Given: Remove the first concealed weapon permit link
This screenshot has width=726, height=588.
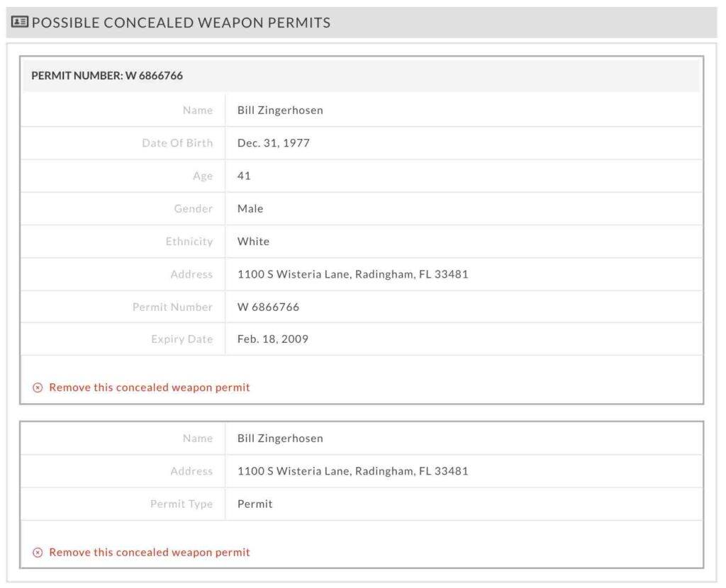Looking at the screenshot, I should pyautogui.click(x=149, y=388).
